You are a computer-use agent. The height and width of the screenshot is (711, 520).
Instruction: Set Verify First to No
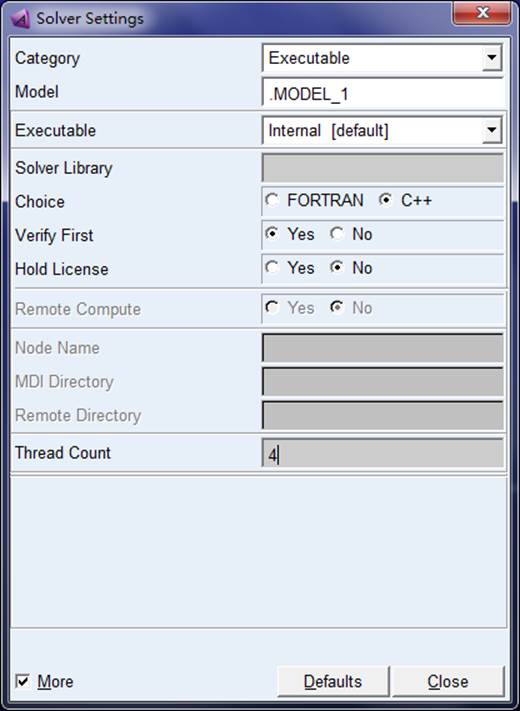(x=337, y=234)
